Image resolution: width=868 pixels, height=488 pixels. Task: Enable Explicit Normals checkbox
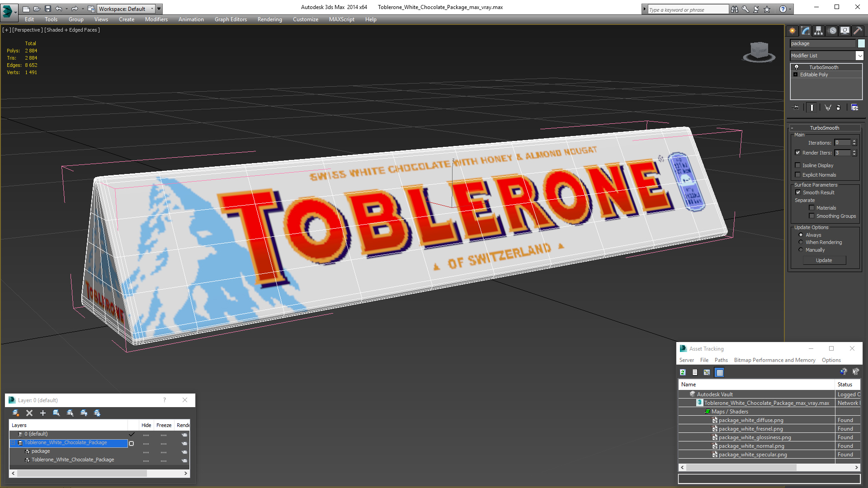pyautogui.click(x=798, y=175)
